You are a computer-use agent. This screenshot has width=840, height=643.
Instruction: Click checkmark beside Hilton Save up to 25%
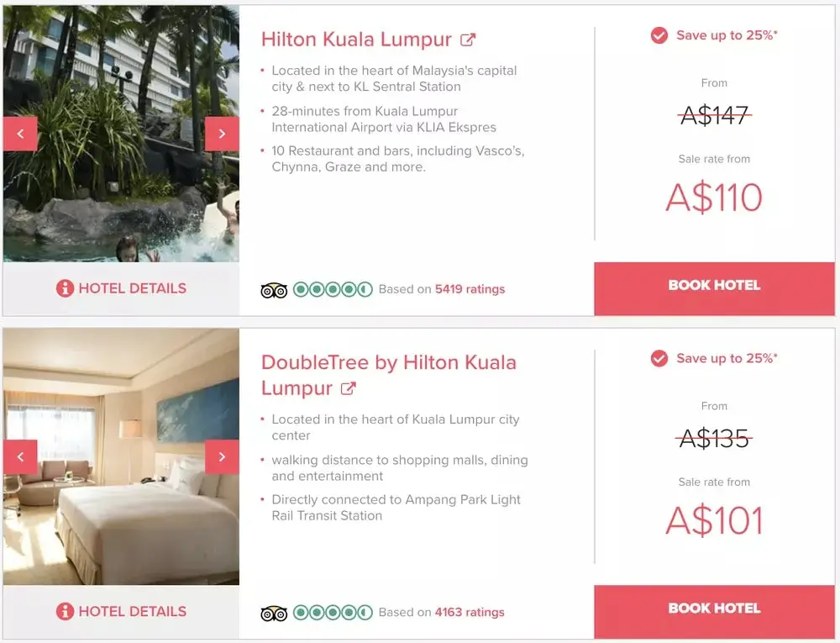659,35
